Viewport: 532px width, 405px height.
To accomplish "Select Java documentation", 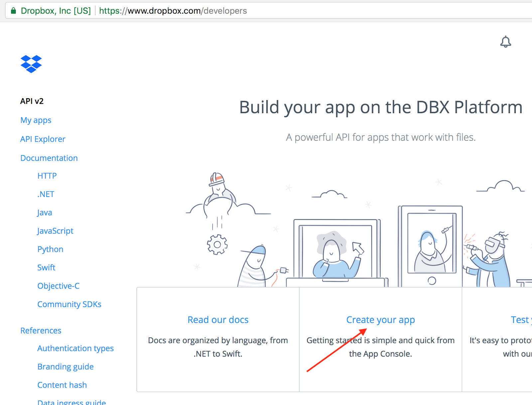I will coord(45,213).
